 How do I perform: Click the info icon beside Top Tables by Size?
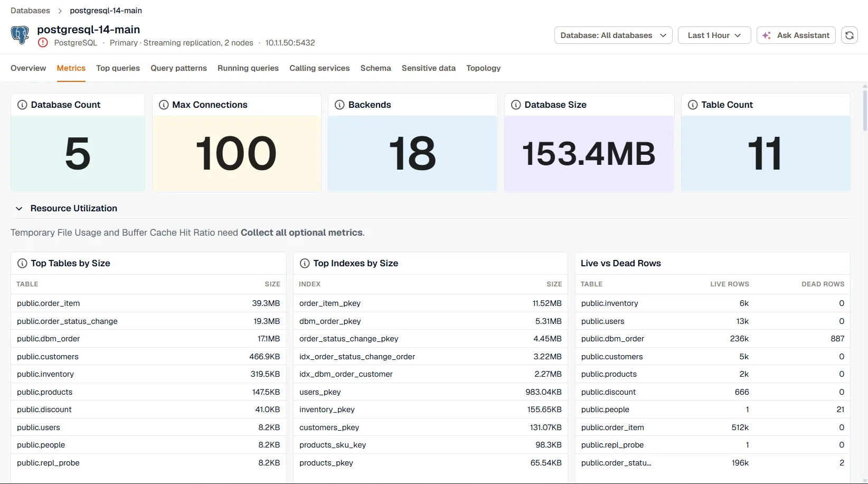point(22,263)
